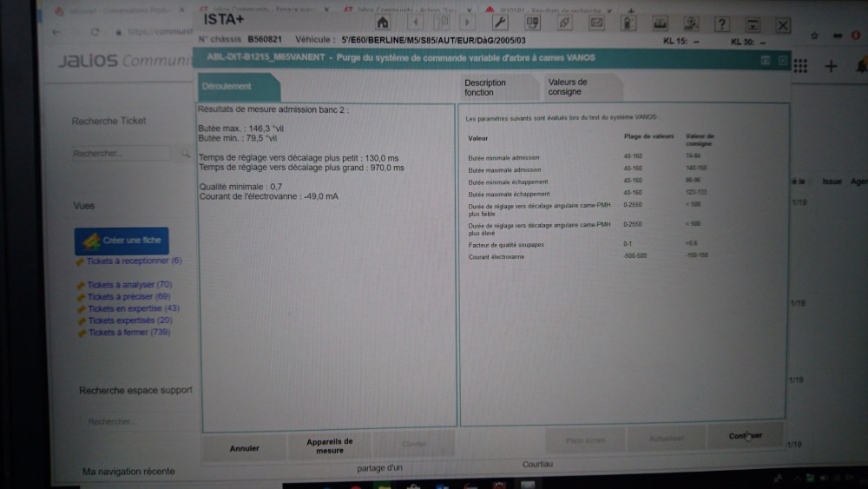Viewport: 868px width, 489px height.
Task: Click the Annuler button
Action: click(x=244, y=448)
